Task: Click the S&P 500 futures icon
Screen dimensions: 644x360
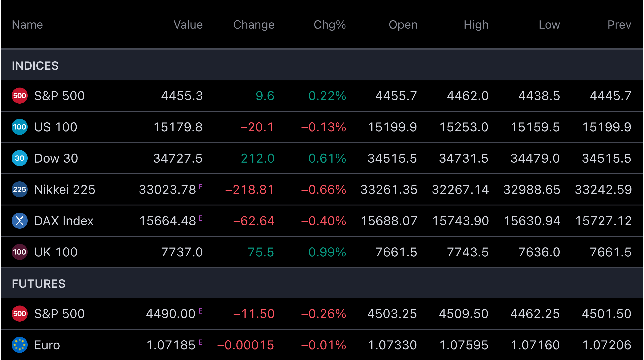Action: [x=19, y=314]
